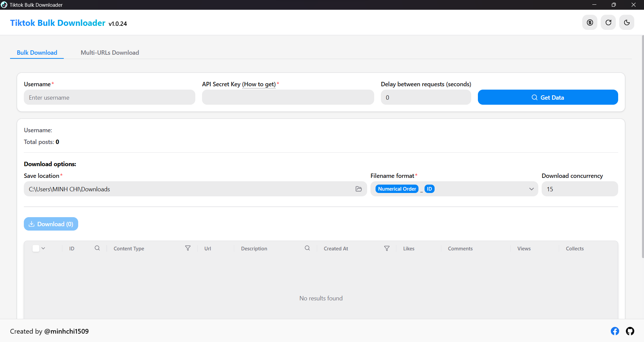Expand the selection options chevron beside checkbox

coord(43,248)
